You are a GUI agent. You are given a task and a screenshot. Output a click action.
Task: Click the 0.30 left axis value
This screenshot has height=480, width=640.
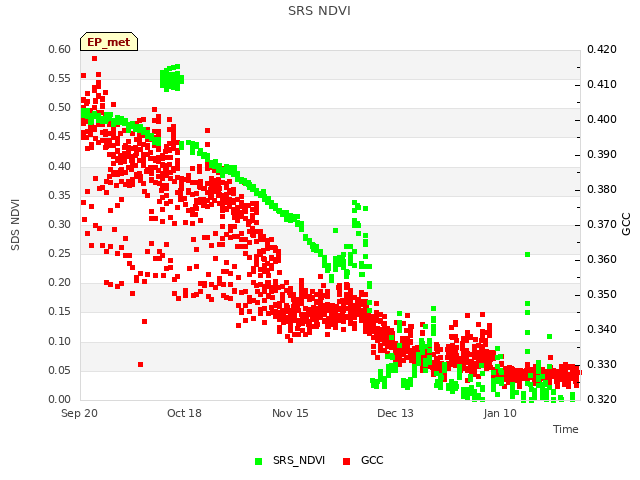tap(60, 224)
